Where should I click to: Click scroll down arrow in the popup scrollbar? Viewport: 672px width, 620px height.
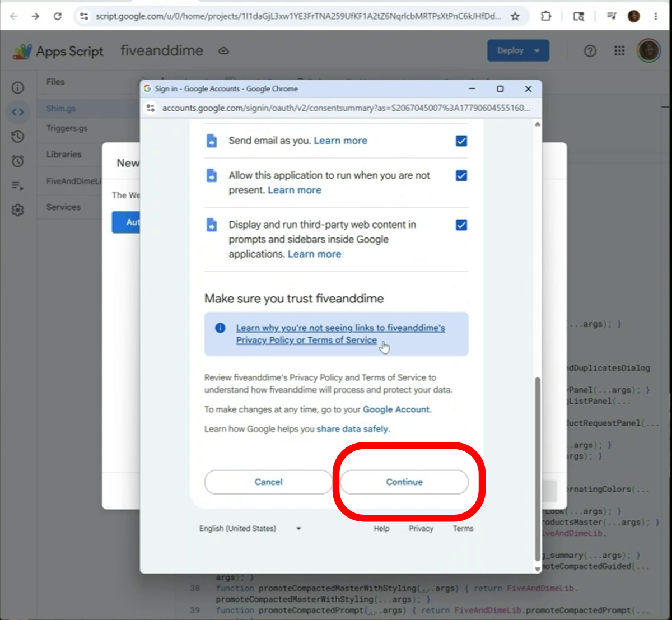pyautogui.click(x=538, y=568)
